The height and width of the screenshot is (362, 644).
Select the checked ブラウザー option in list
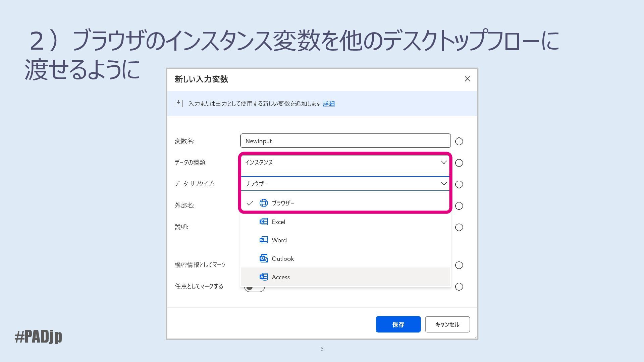point(282,203)
